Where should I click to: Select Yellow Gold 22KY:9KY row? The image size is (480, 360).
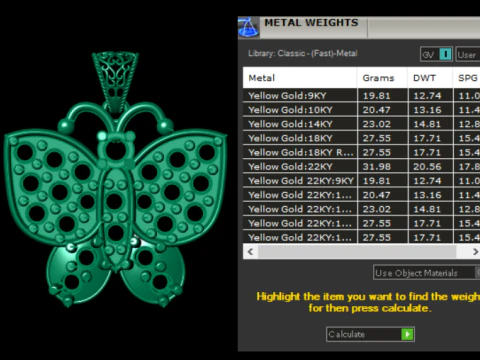coord(361,181)
